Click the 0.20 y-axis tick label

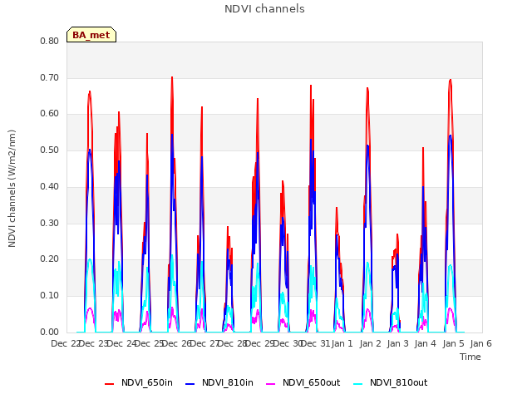pyautogui.click(x=50, y=259)
